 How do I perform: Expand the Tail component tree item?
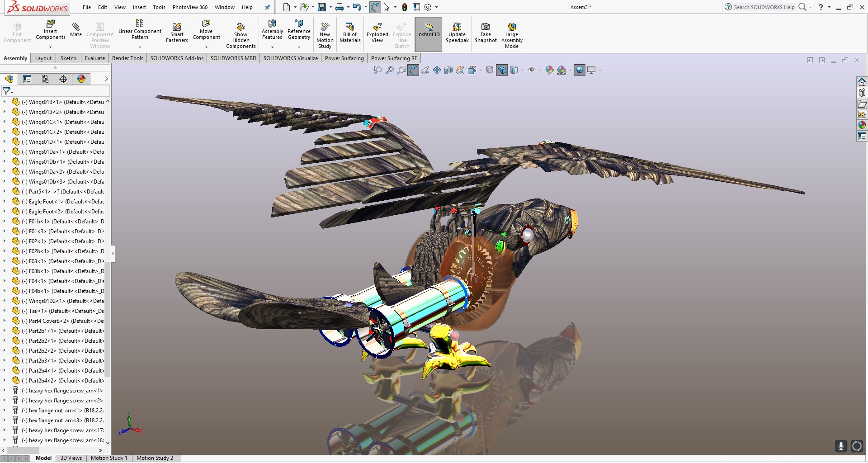coord(5,311)
